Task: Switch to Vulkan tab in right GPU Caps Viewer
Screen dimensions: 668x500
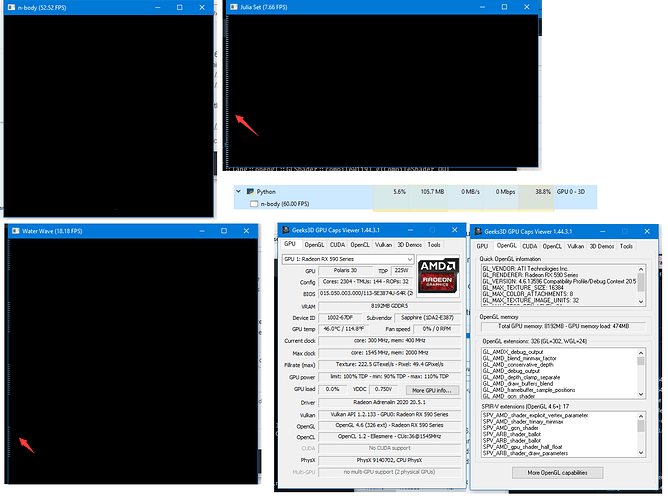Action: (576, 246)
